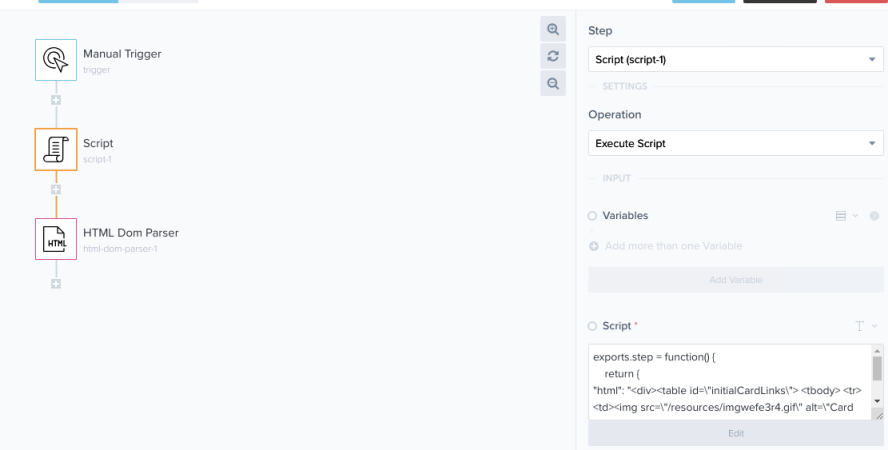Open the HTML Dom Parser node
888x450 pixels.
(56, 239)
